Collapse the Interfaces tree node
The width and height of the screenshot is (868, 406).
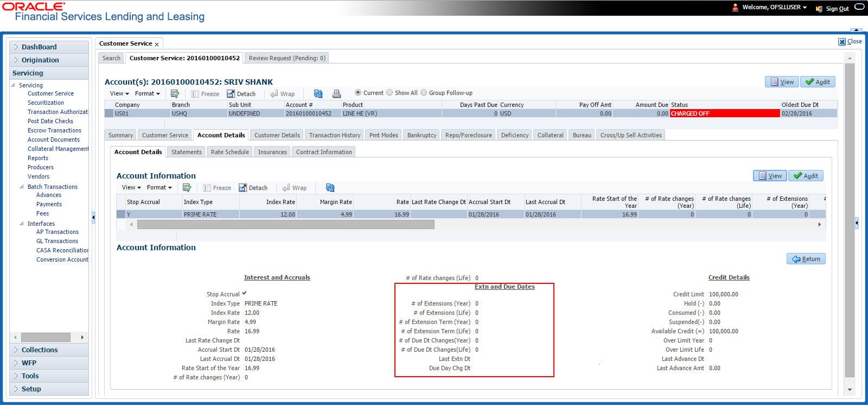[x=22, y=224]
